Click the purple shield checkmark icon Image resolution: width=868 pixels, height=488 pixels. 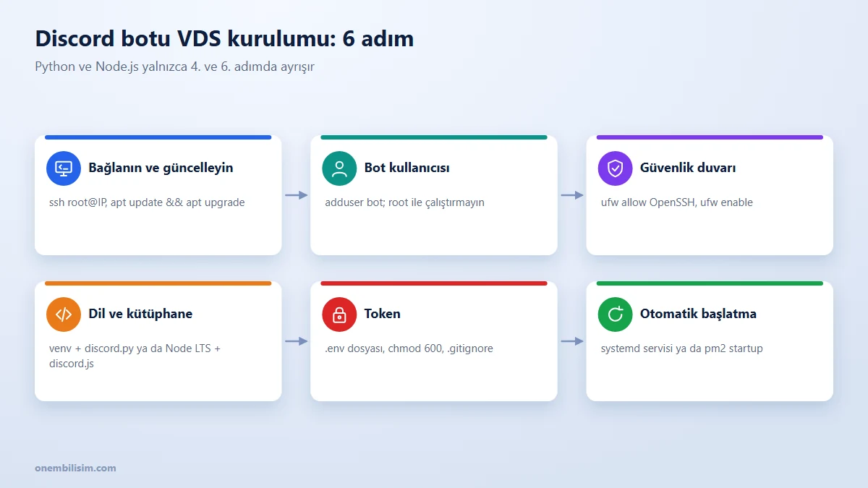click(x=616, y=168)
